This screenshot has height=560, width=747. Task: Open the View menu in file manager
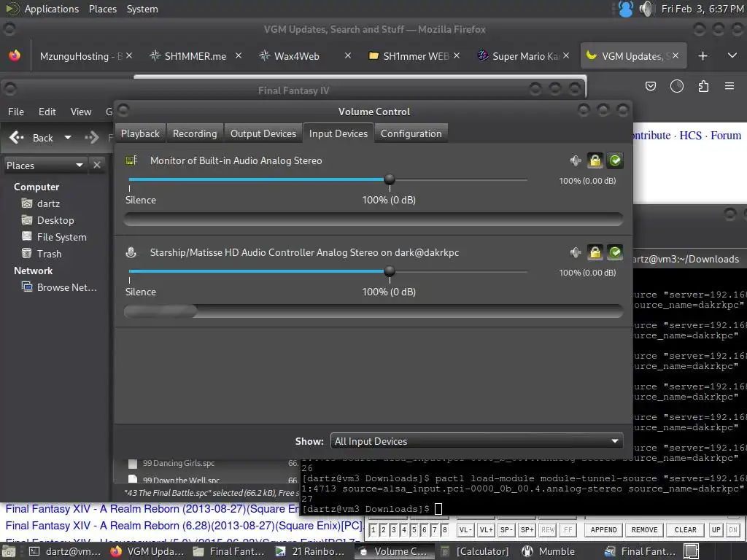click(x=81, y=112)
